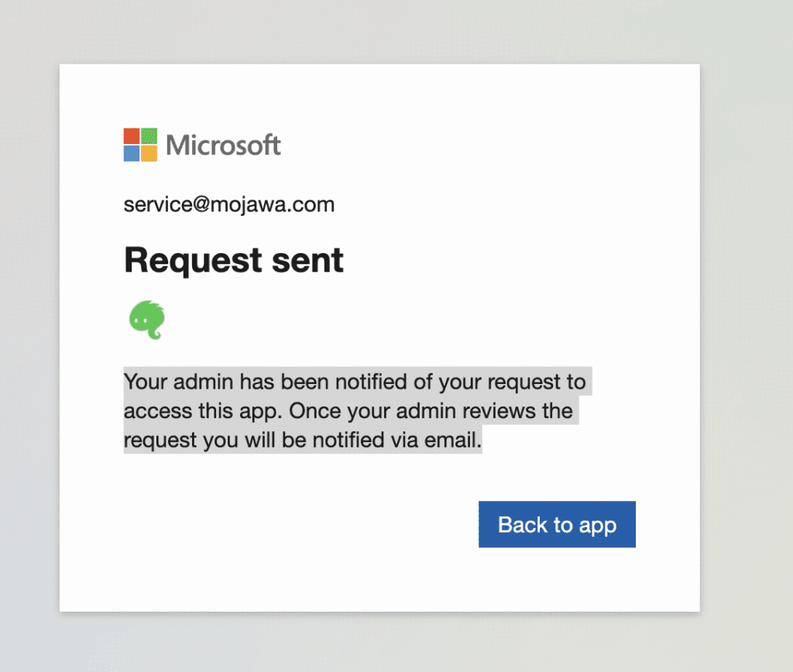Click the Back to app button
The height and width of the screenshot is (672, 793).
click(x=557, y=524)
